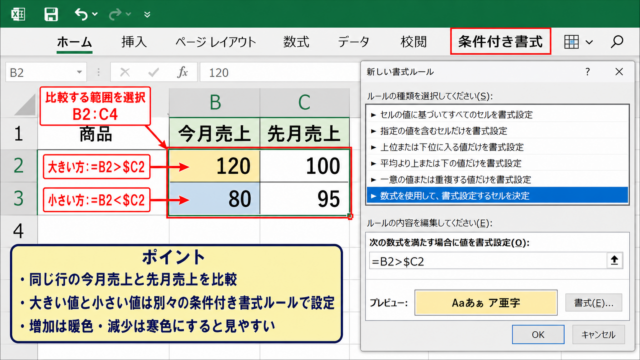Click the collapse dialog range selector arrow
Image resolution: width=640 pixels, height=360 pixels.
pos(614,260)
